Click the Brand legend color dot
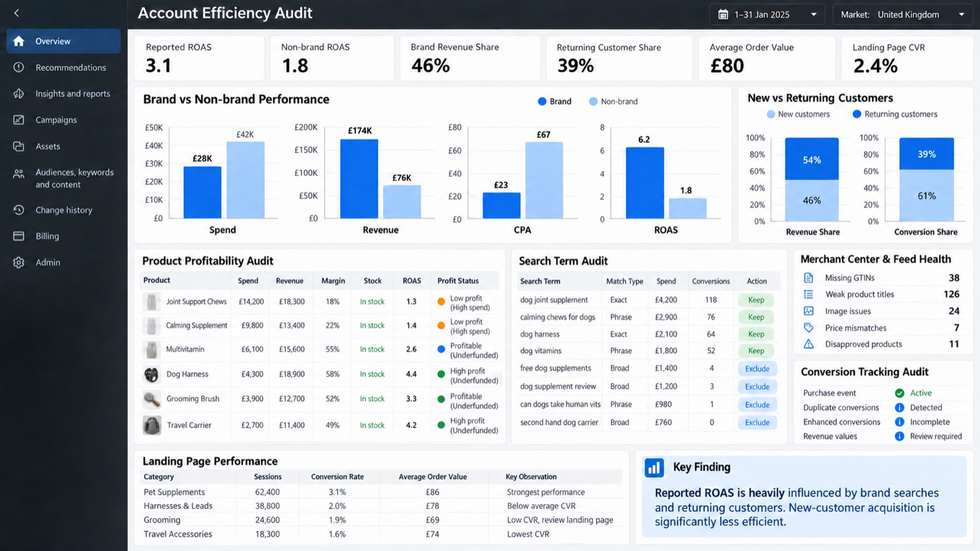This screenshot has width=980, height=551. (x=542, y=102)
